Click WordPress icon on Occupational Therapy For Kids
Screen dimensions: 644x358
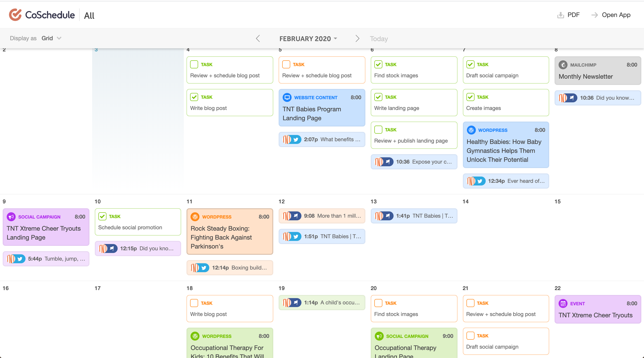(x=195, y=336)
